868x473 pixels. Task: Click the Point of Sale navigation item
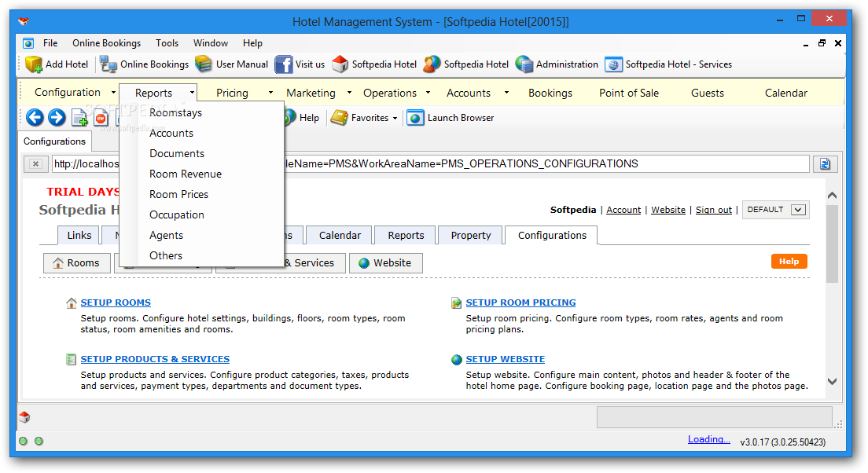pyautogui.click(x=629, y=93)
